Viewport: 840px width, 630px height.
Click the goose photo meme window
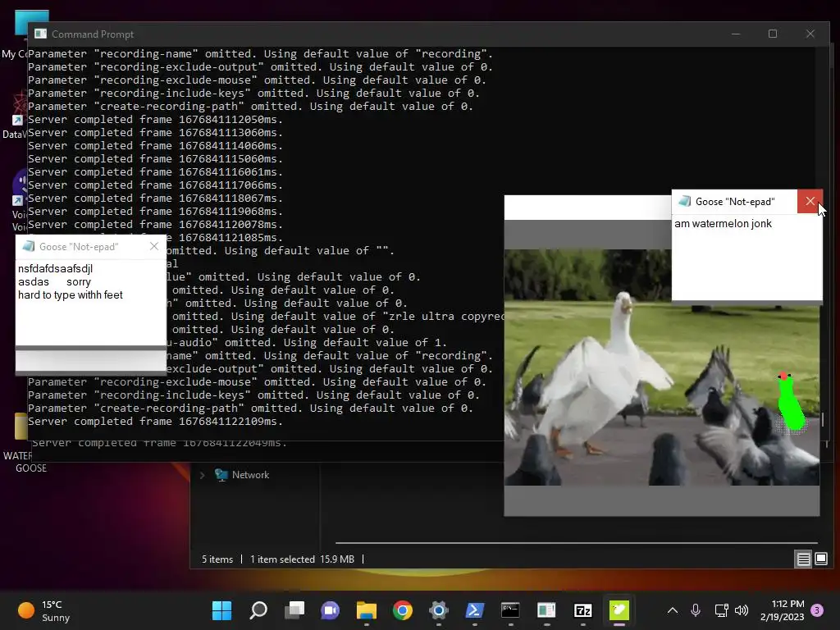tap(662, 367)
